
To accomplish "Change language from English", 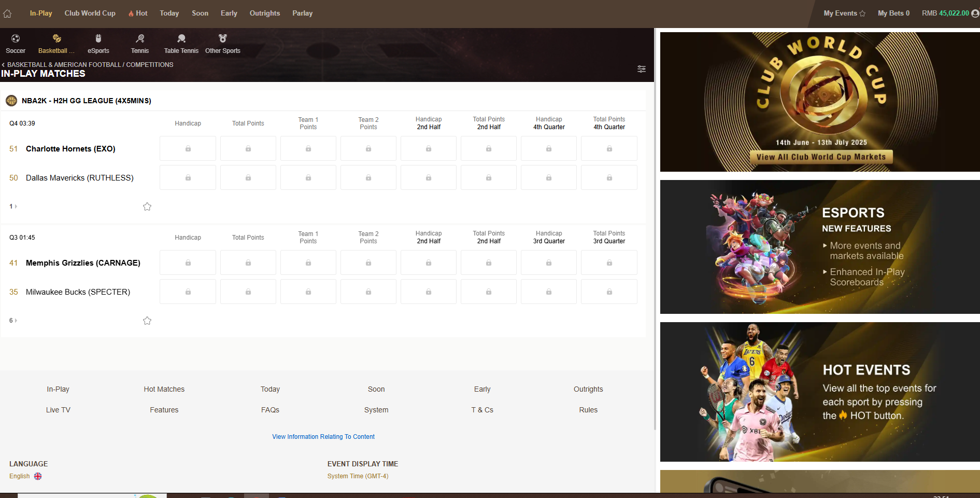I will tap(25, 476).
